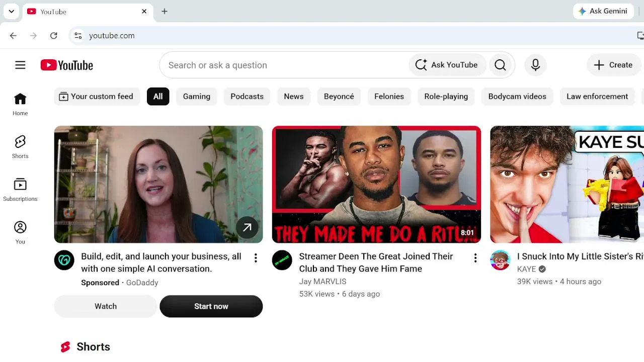Select the Bodycam videos filter chip
644x362 pixels.
pyautogui.click(x=517, y=97)
